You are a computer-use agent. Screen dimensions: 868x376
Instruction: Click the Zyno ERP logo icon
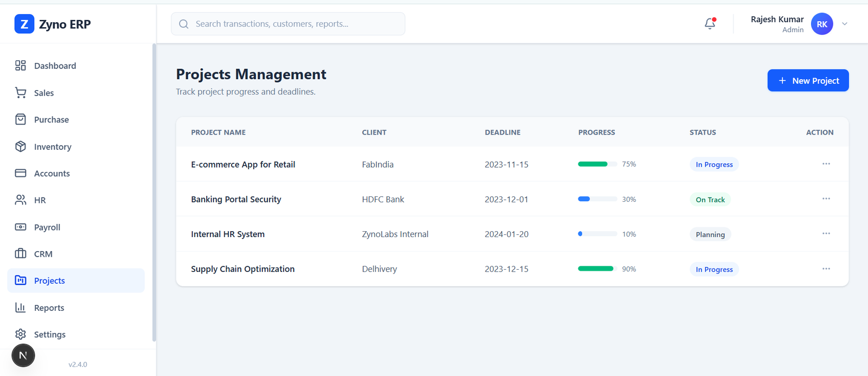tap(24, 24)
